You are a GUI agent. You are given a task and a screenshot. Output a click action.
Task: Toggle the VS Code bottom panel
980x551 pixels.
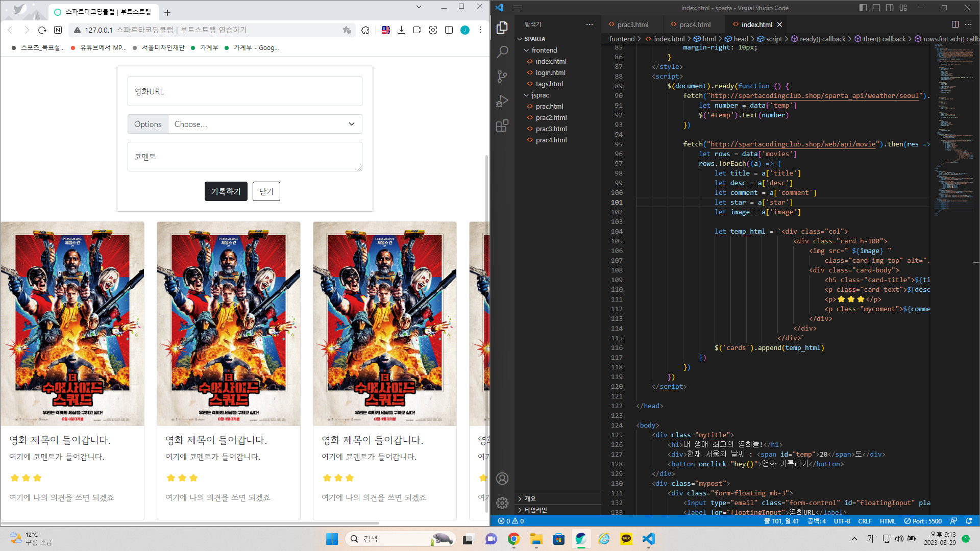click(x=876, y=8)
